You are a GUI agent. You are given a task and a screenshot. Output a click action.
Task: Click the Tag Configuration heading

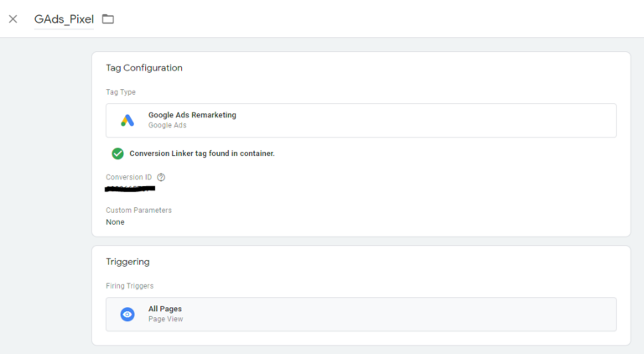(144, 68)
